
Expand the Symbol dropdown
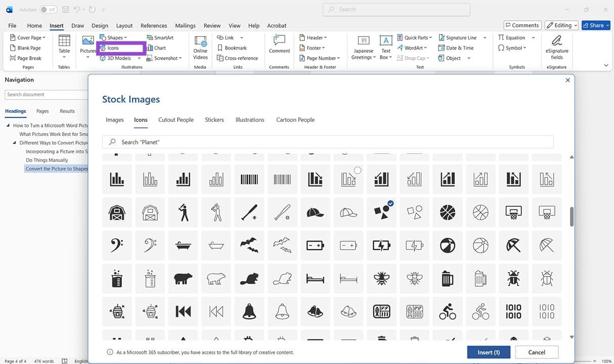click(524, 48)
